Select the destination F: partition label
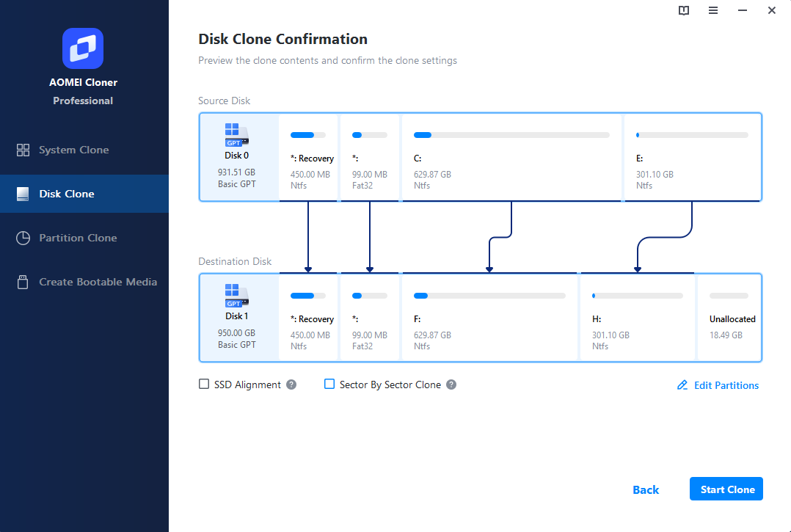The height and width of the screenshot is (532, 791). (x=418, y=319)
